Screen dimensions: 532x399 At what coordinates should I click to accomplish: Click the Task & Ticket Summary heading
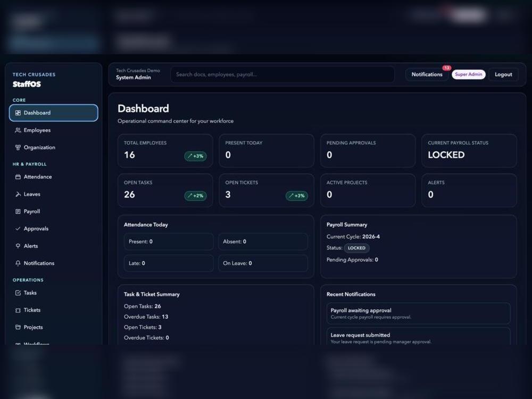152,294
